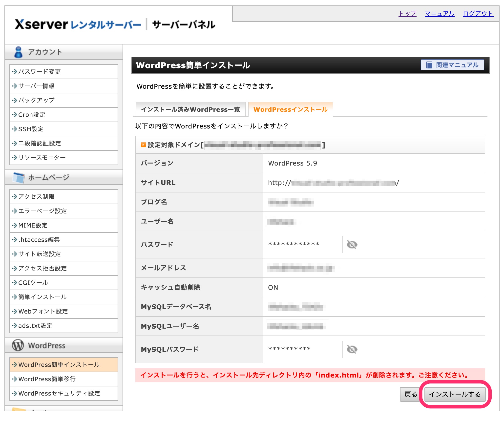Open WordPressセキュリティ設定 in the sidebar

(64, 393)
